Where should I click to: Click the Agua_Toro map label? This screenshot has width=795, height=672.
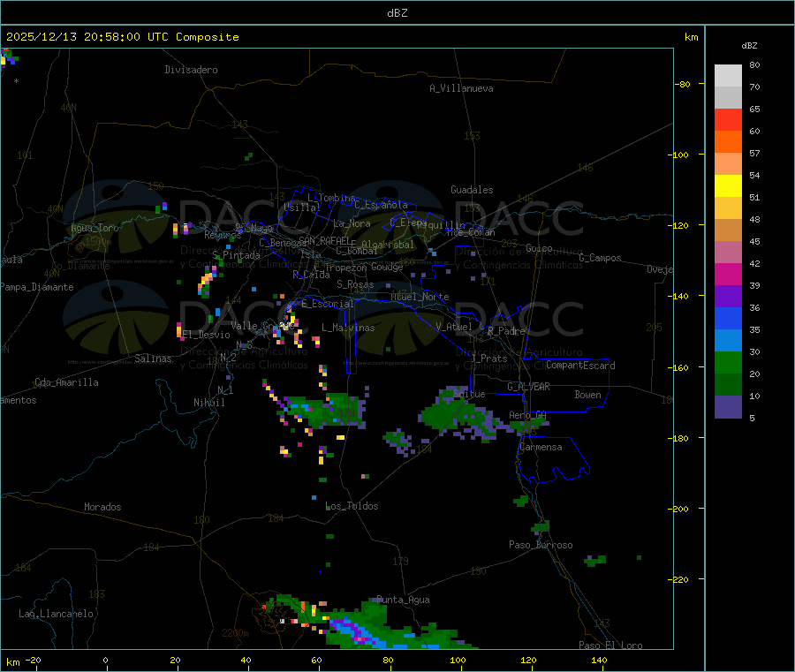(95, 228)
